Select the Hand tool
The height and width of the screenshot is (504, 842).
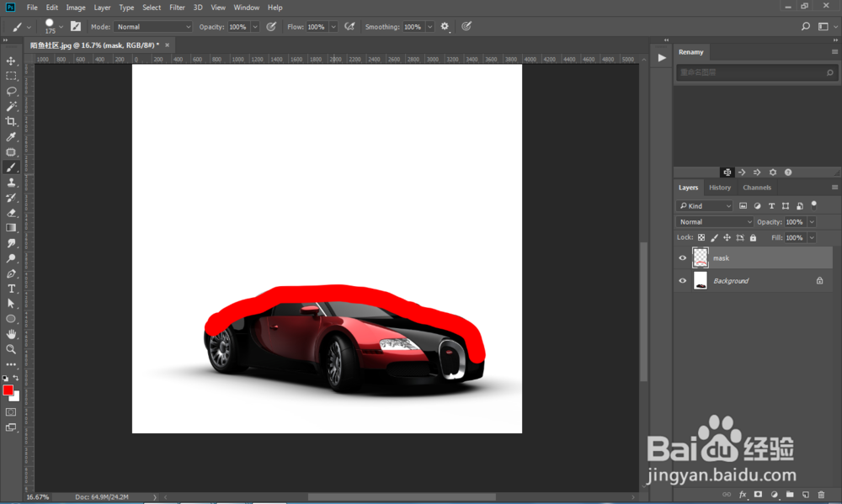[x=12, y=334]
